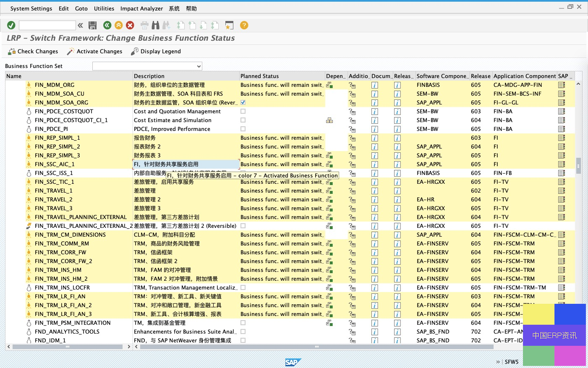588x368 pixels.
Task: Click the red Cancel icon
Action: tap(130, 25)
